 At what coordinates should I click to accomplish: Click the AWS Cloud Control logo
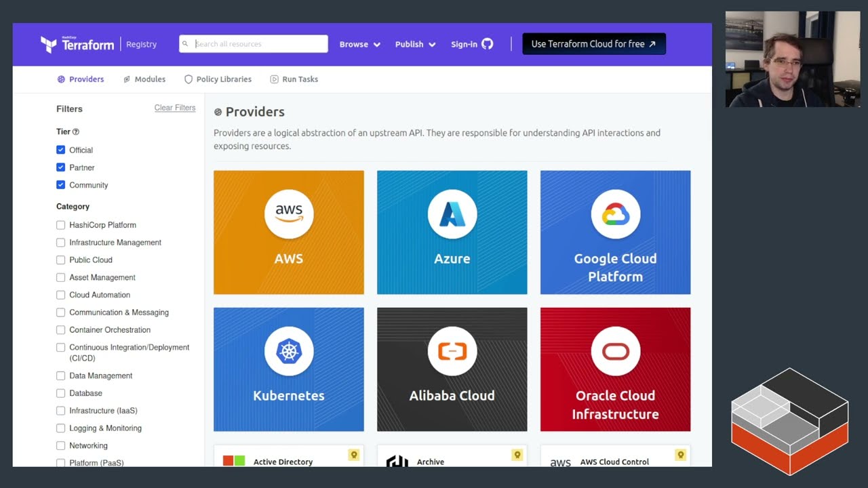coord(561,462)
